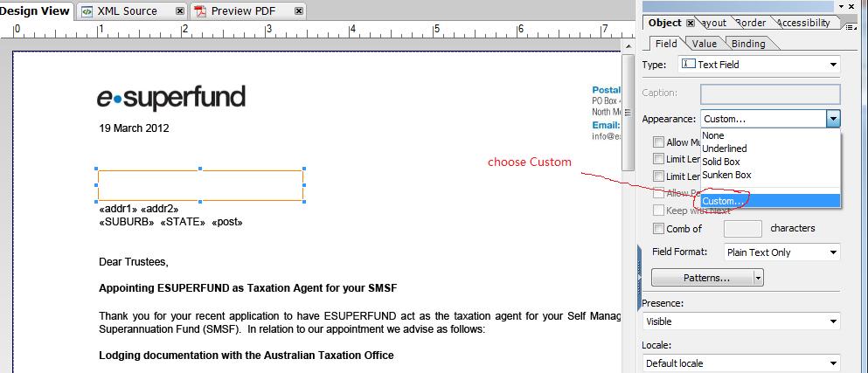Collapse the Appearance dropdown arrow
The width and height of the screenshot is (868, 373).
tap(833, 119)
